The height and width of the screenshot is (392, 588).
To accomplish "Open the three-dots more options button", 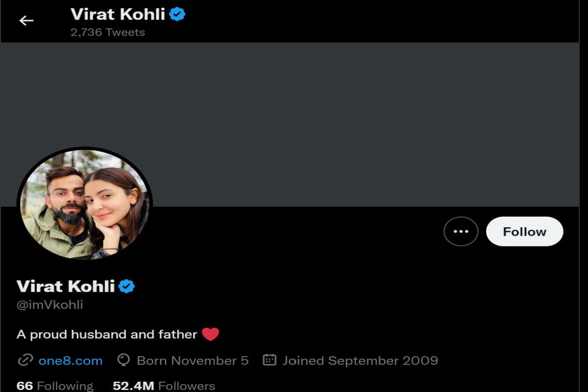I will coord(461,231).
